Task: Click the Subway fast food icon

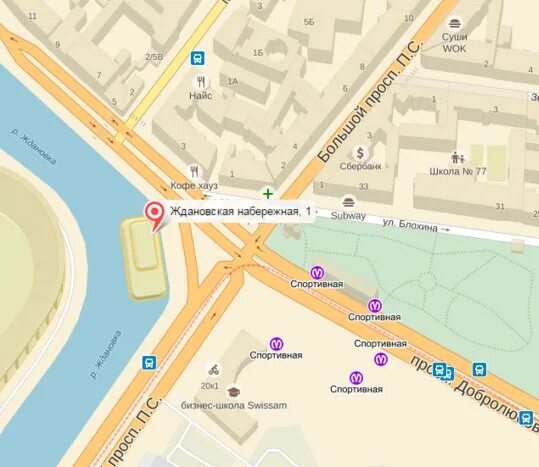Action: point(349,202)
